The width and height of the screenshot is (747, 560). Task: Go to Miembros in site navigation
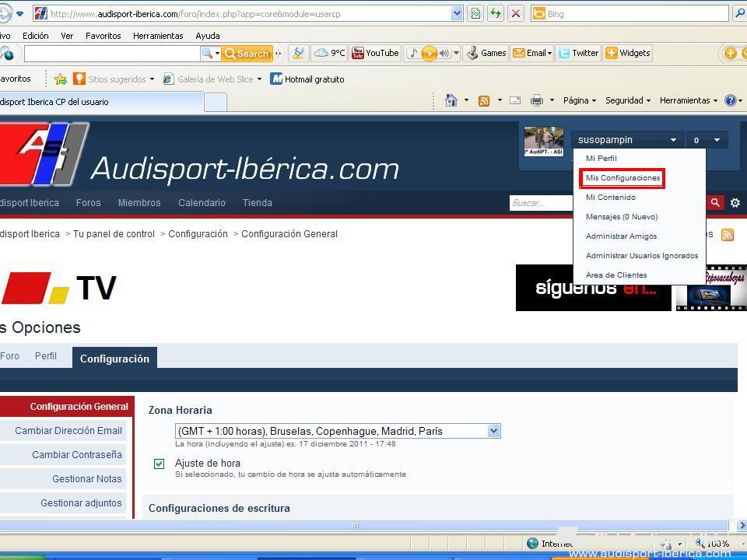pos(139,203)
